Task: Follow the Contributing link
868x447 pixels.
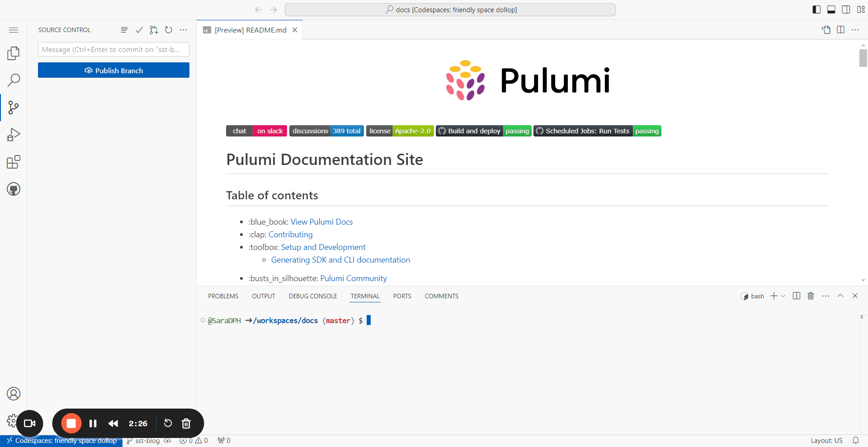Action: 291,235
